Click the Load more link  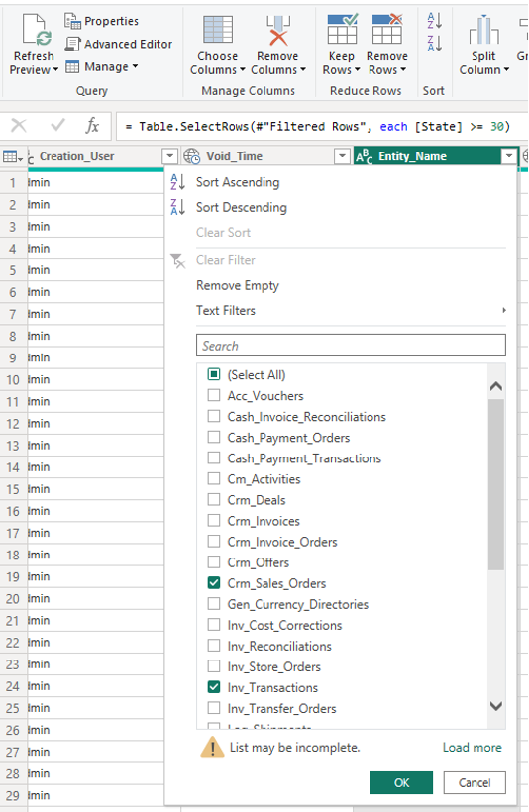pyautogui.click(x=472, y=748)
